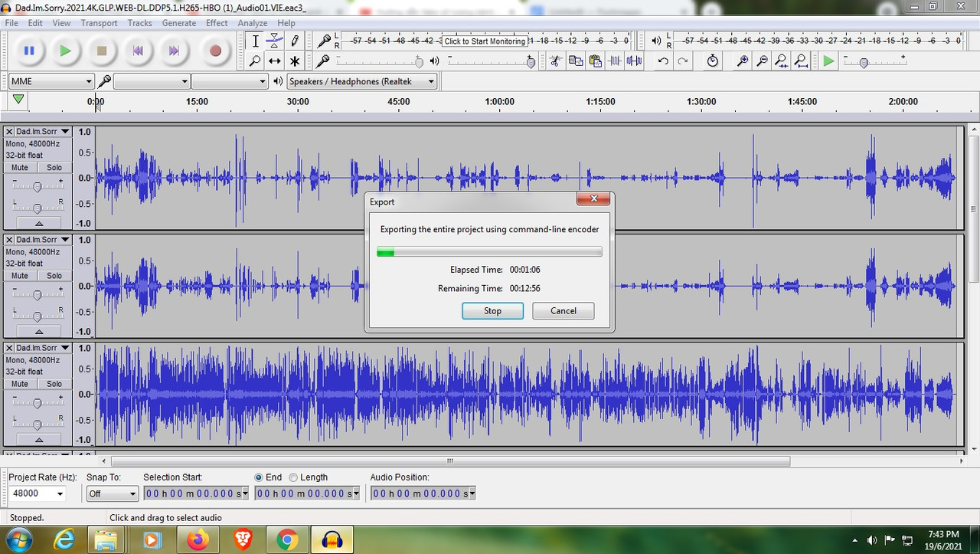Click Cancel in the Export dialog
The image size is (980, 554).
tap(563, 311)
